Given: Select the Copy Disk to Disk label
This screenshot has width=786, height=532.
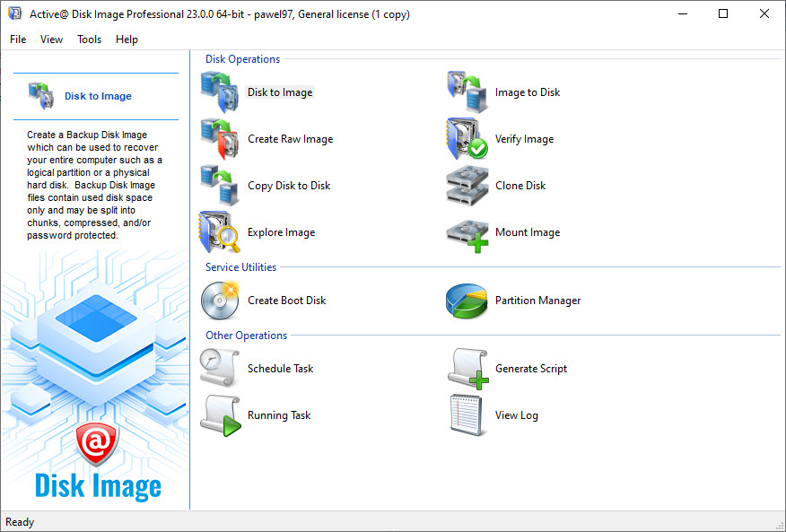Looking at the screenshot, I should click(x=289, y=186).
